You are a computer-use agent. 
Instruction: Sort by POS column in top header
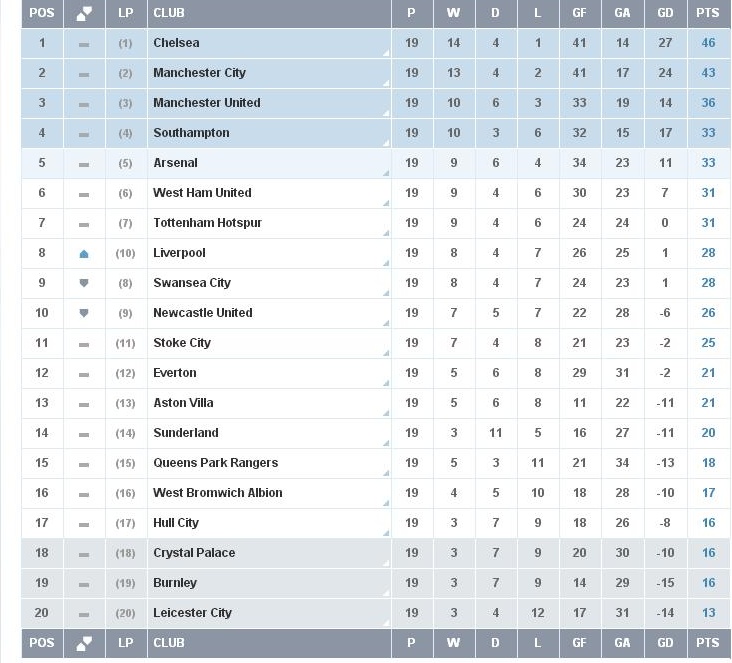(x=42, y=13)
